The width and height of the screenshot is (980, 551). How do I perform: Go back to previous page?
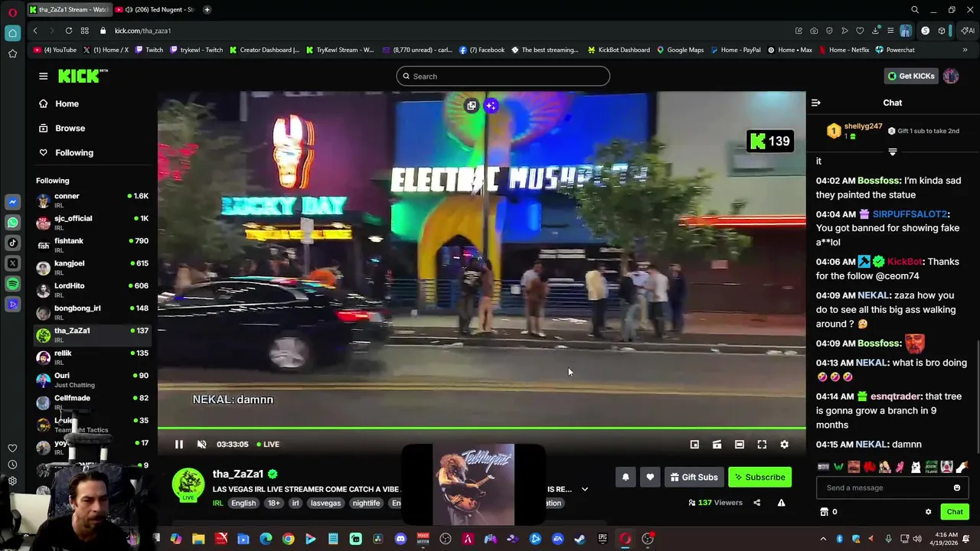(x=35, y=31)
